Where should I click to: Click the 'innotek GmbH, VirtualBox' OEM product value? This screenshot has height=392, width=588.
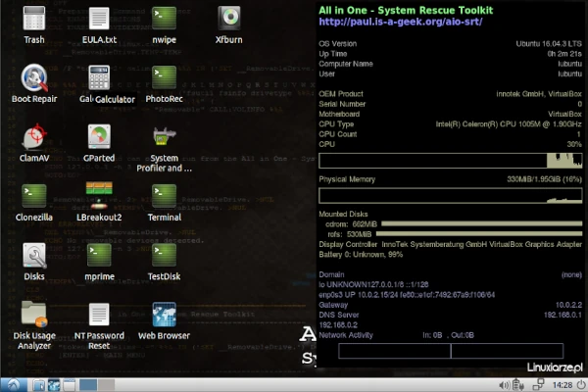(539, 94)
